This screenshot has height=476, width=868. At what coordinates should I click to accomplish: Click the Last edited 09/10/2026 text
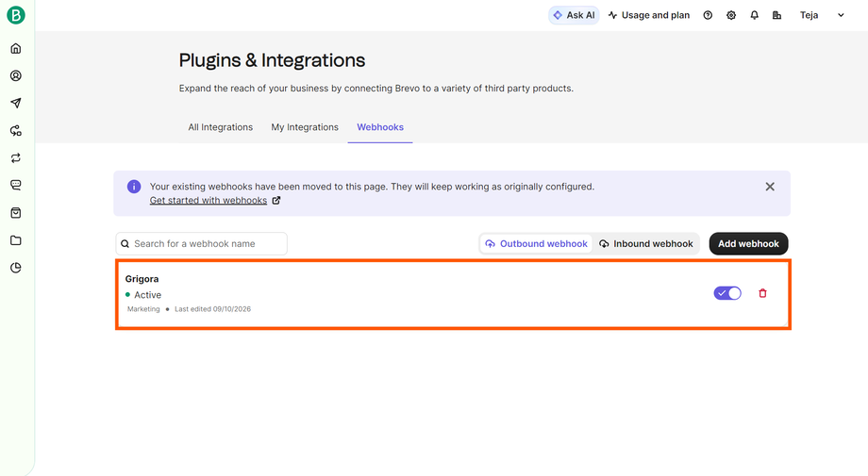212,309
